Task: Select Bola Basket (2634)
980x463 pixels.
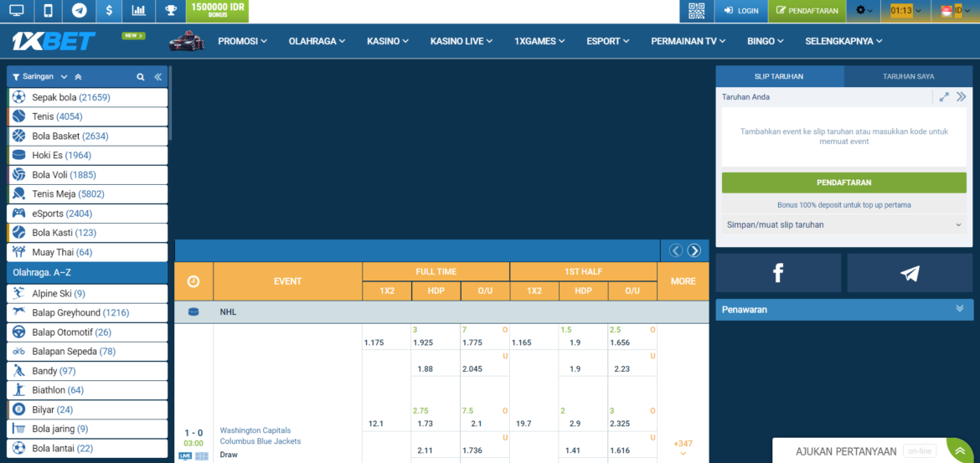Action: pyautogui.click(x=87, y=136)
